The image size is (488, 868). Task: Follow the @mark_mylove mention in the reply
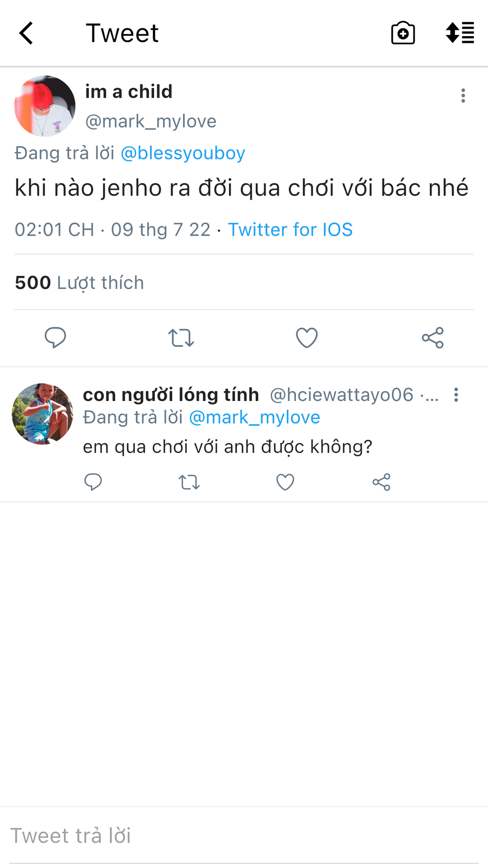pyautogui.click(x=254, y=417)
